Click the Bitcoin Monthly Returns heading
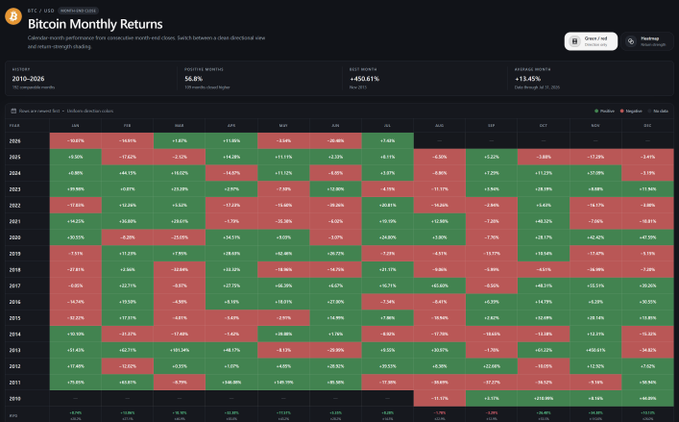Viewport: 679px width, 422px height. 95,24
